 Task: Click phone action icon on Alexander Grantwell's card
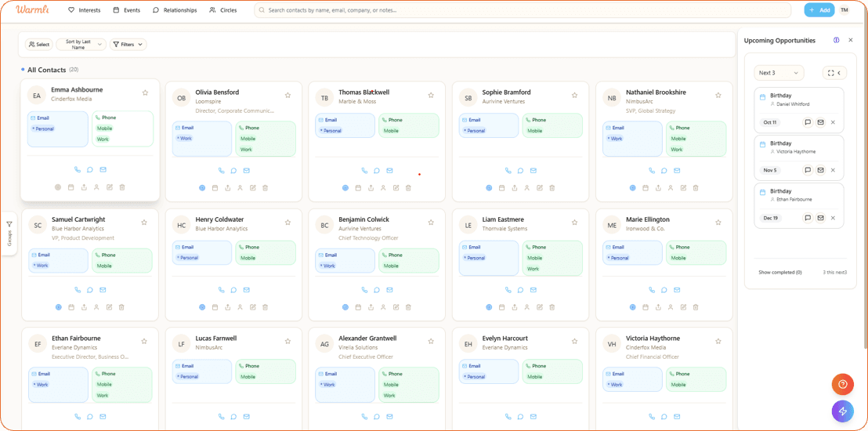[x=363, y=417]
